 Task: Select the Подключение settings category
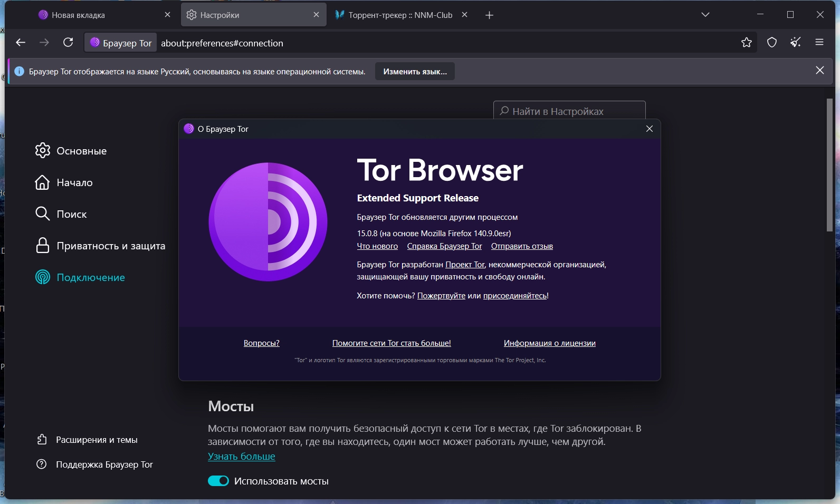[80, 277]
